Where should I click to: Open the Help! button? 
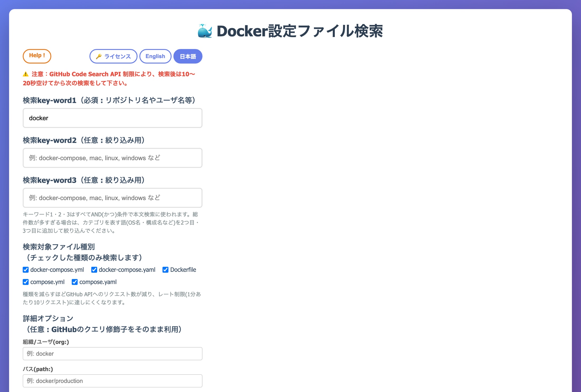pos(37,56)
